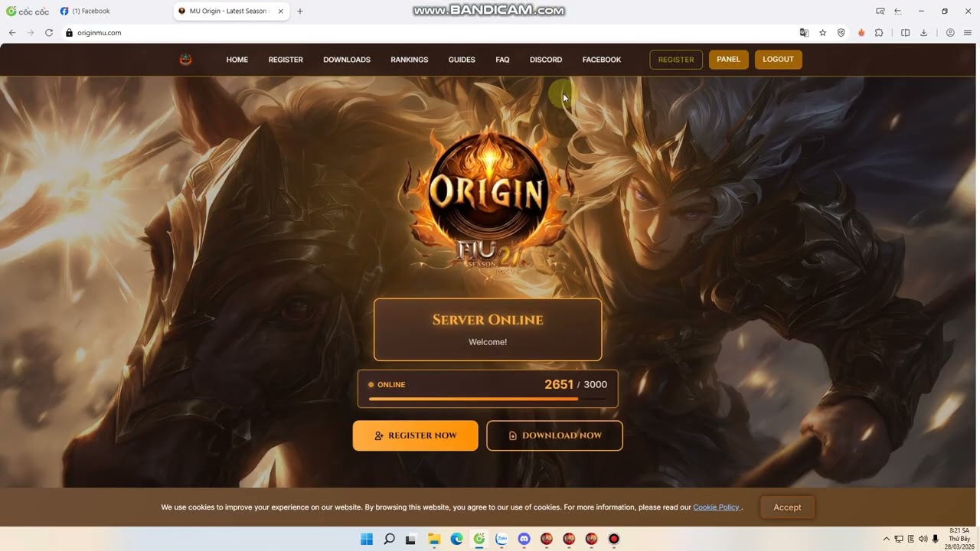Click the DOWNLOAD NOW button
Screen dimensions: 980x551
point(555,435)
